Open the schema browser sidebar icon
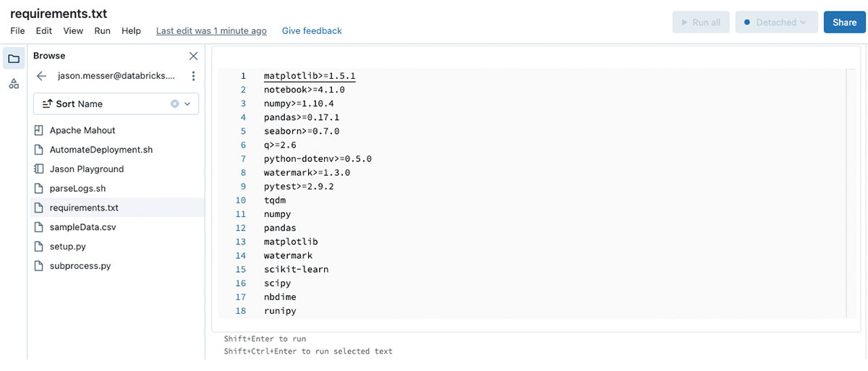The width and height of the screenshot is (868, 371). (x=14, y=84)
